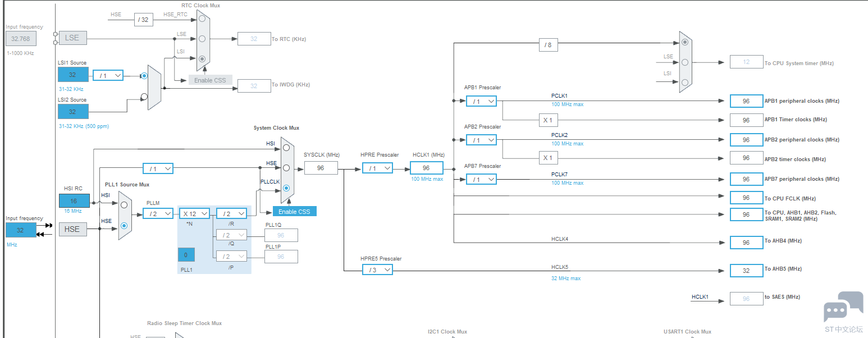The width and height of the screenshot is (868, 338).
Task: Click the HCLK1 (MHz) value field
Action: coord(427,168)
